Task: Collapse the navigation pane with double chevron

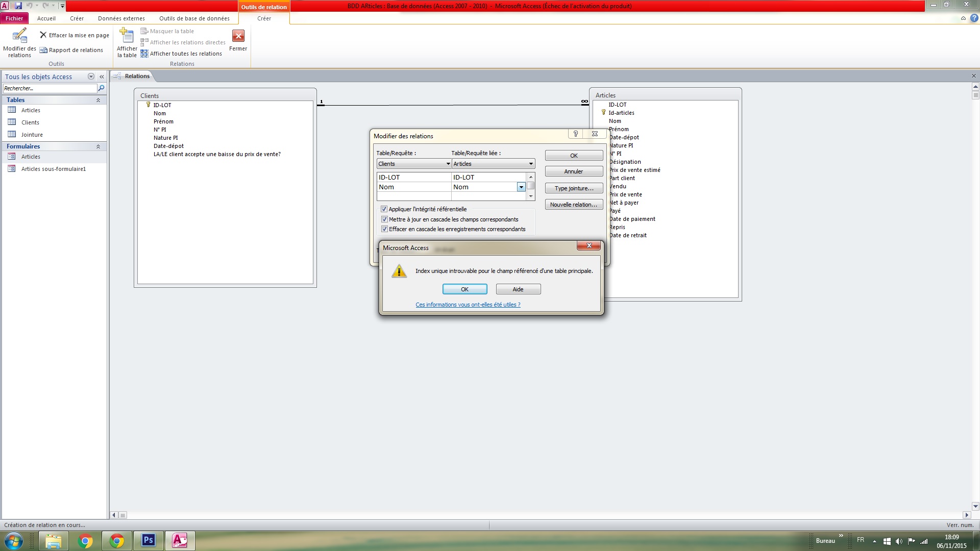Action: click(102, 77)
